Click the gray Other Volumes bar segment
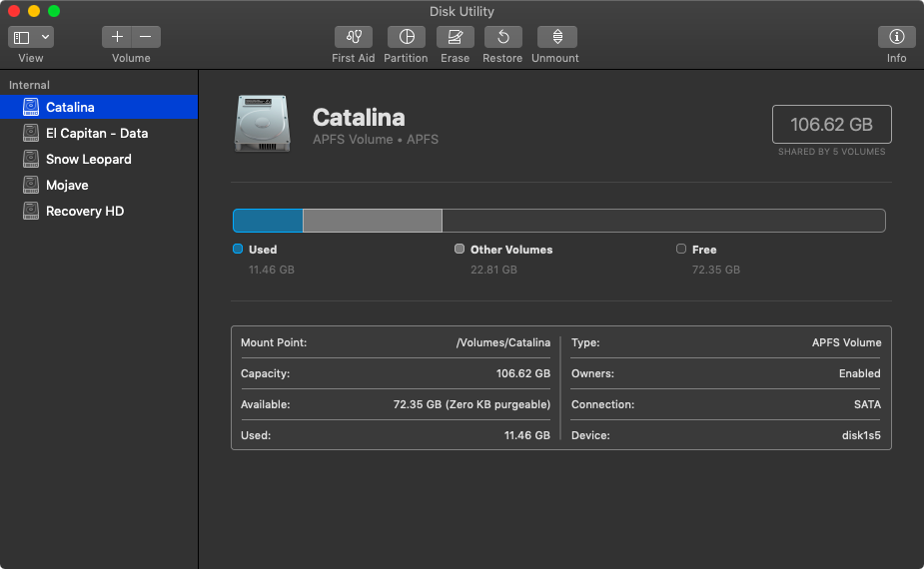924x569 pixels. pos(373,221)
